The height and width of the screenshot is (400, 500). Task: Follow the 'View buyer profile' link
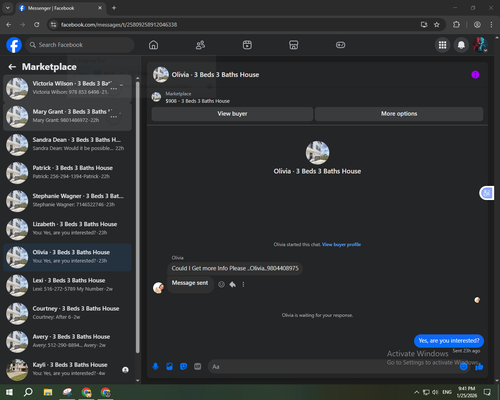(341, 245)
